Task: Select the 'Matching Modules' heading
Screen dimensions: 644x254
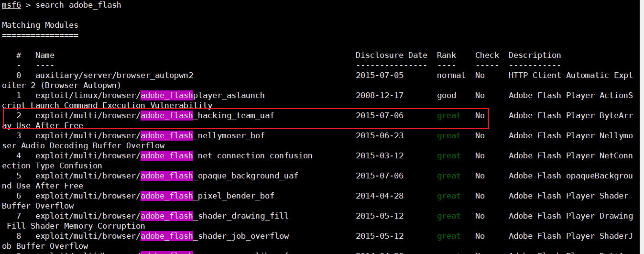Action: coord(40,25)
